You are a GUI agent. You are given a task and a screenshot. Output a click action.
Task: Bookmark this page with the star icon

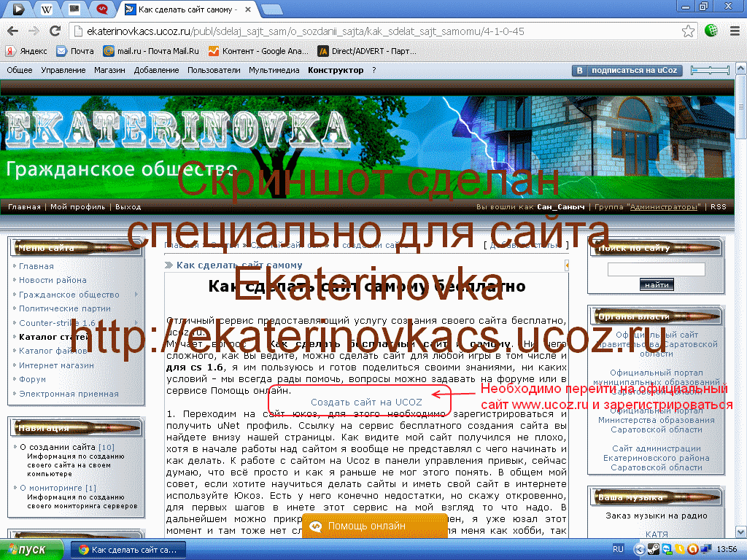click(x=688, y=31)
